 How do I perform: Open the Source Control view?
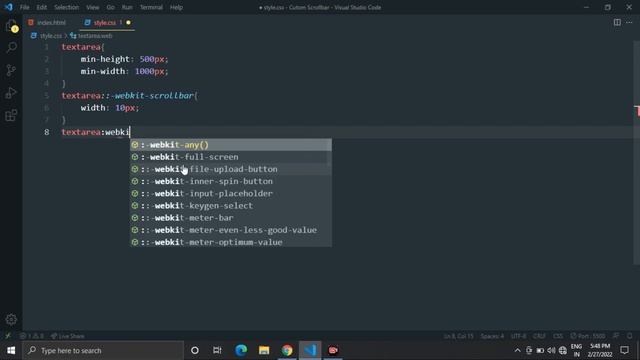click(11, 70)
